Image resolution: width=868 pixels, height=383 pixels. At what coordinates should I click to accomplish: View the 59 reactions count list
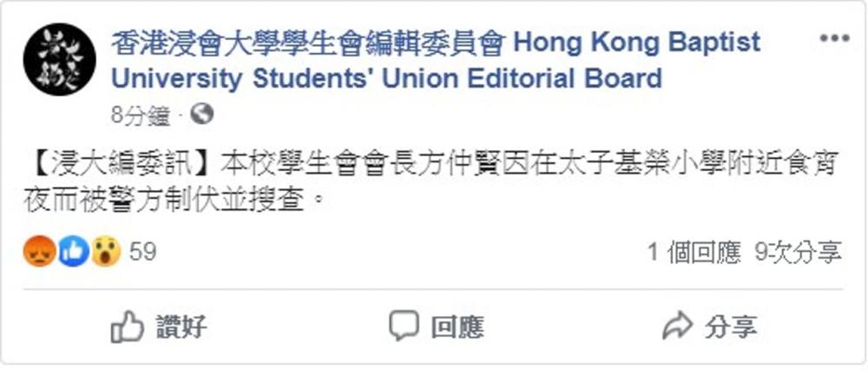click(x=143, y=252)
